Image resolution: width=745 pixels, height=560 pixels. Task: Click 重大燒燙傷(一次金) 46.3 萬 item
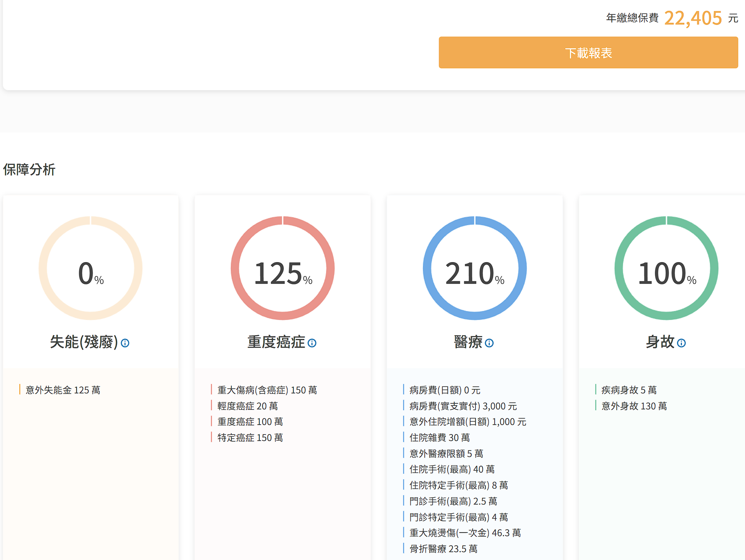(465, 533)
